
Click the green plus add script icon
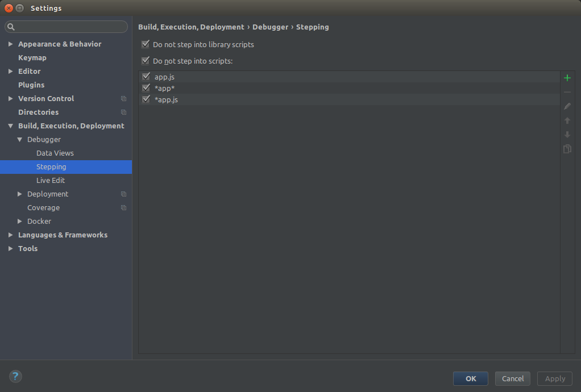click(567, 78)
